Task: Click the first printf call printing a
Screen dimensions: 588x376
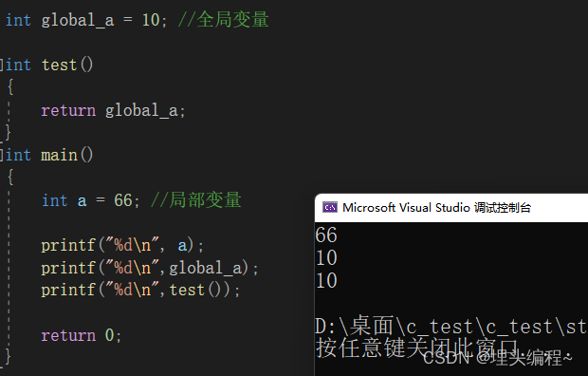Action: [x=122, y=246]
